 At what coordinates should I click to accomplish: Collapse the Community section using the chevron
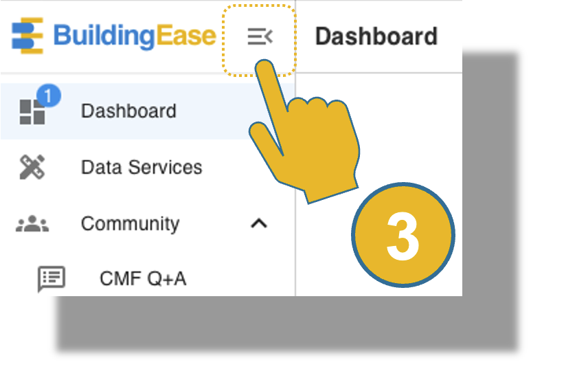(259, 224)
